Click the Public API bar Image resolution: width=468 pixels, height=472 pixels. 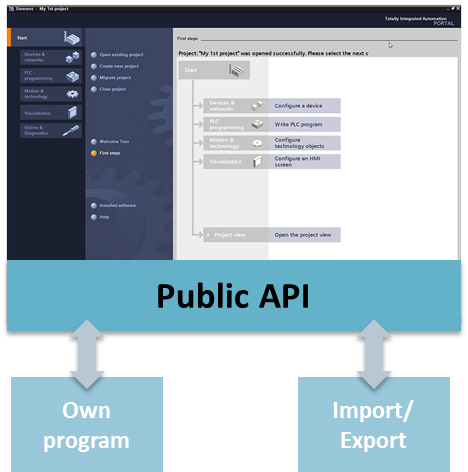pyautogui.click(x=234, y=296)
